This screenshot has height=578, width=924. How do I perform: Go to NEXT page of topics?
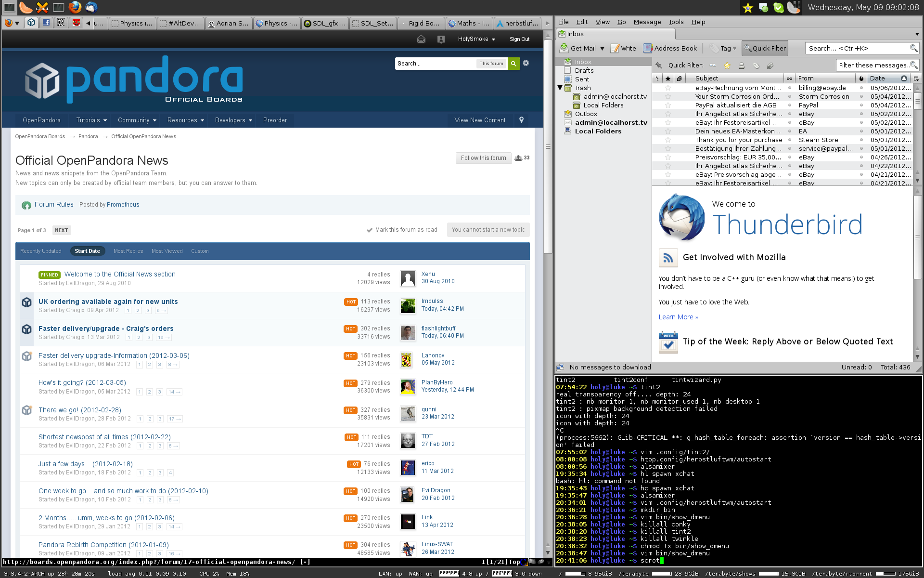[x=61, y=230]
